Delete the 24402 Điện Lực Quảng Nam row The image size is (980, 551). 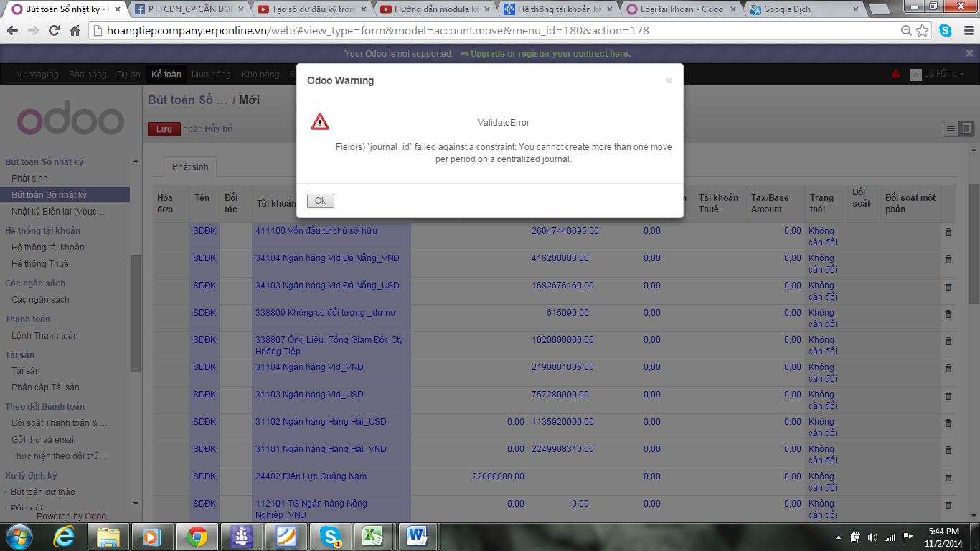coord(948,477)
